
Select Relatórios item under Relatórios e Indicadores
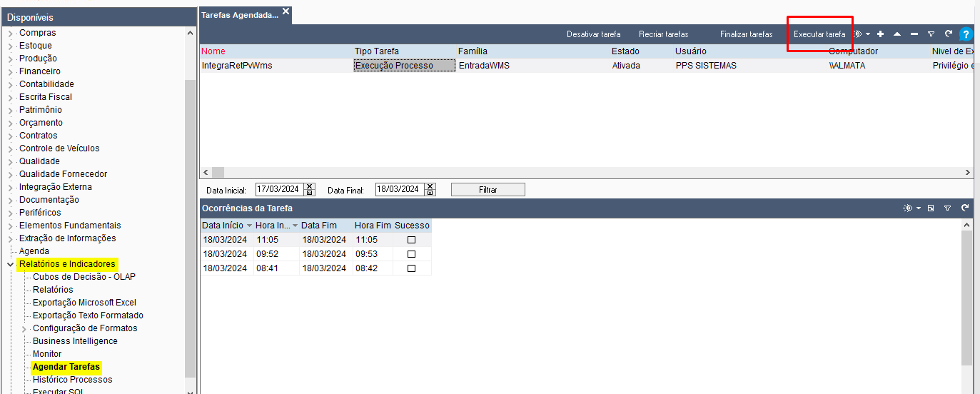coord(53,290)
